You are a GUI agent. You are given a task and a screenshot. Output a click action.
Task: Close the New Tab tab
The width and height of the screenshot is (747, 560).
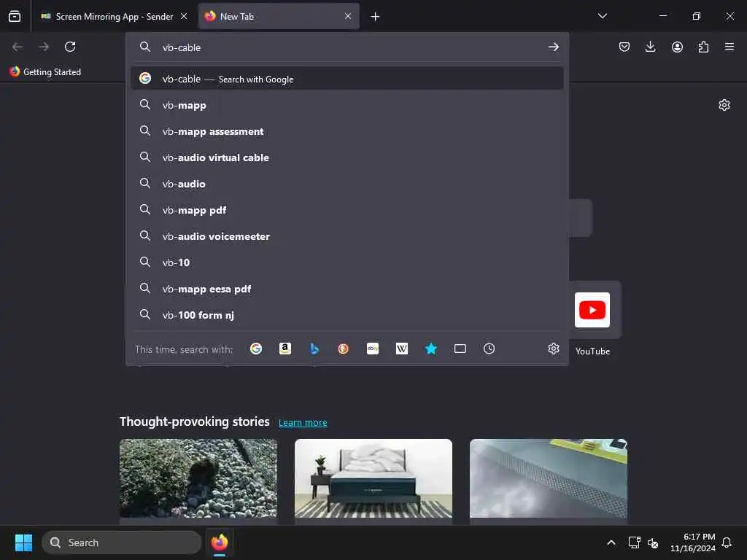point(348,17)
